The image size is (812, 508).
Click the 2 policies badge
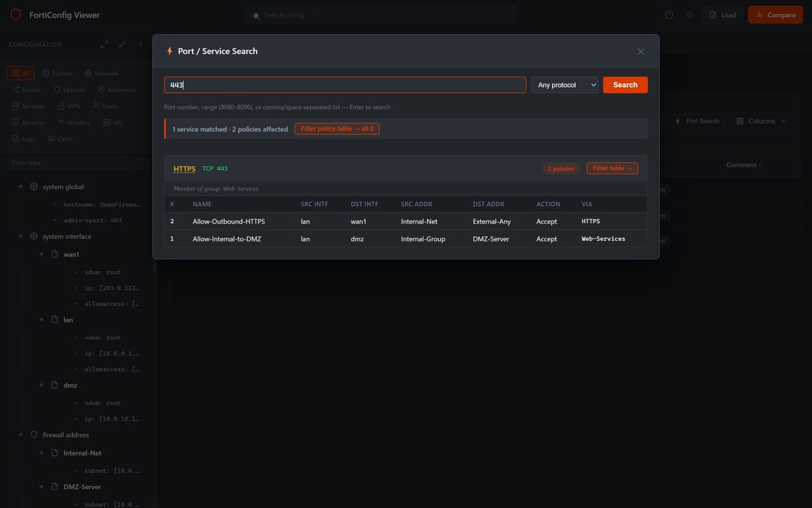tap(561, 169)
